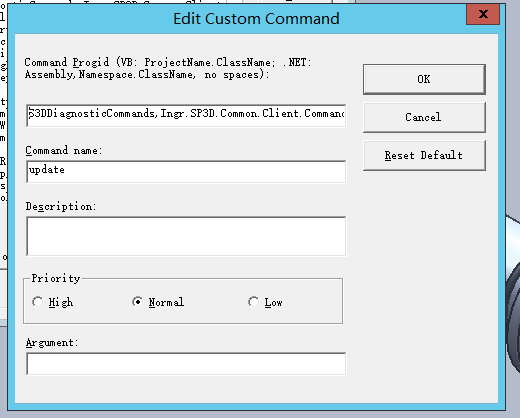Click the Priority group label
This screenshot has height=418, width=520.
coord(56,278)
